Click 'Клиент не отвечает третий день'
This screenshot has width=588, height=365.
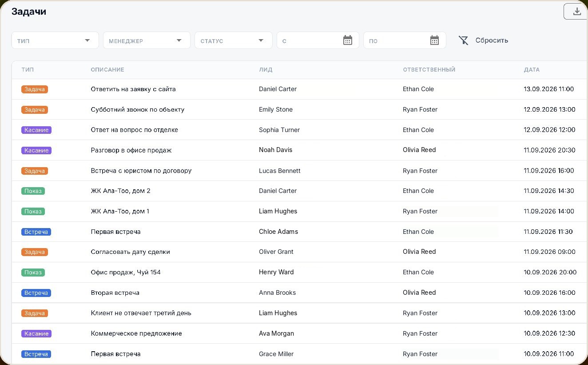pos(141,313)
